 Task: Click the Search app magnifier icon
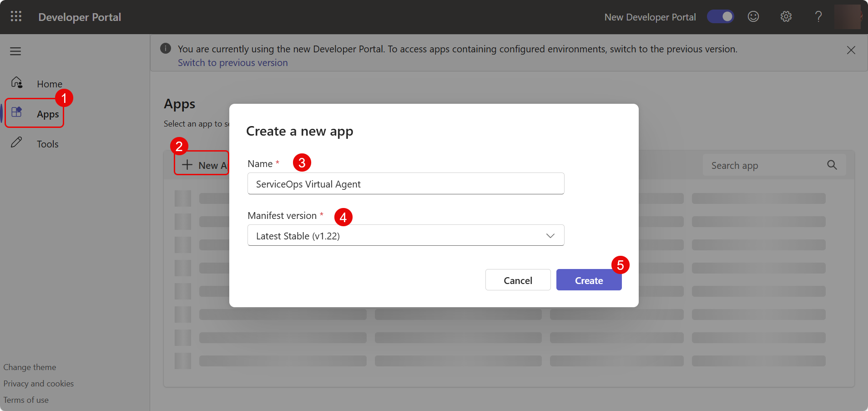832,165
